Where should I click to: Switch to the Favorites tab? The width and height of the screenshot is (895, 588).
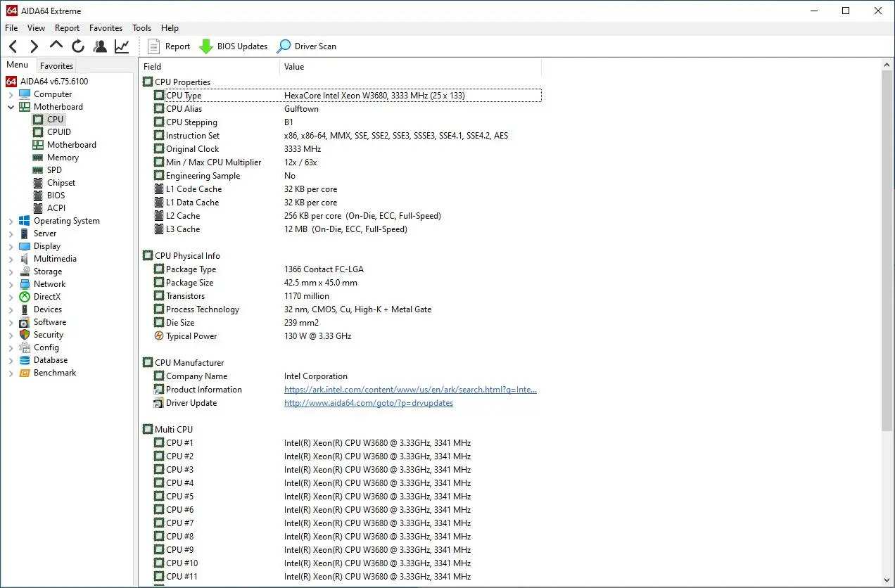(x=56, y=66)
